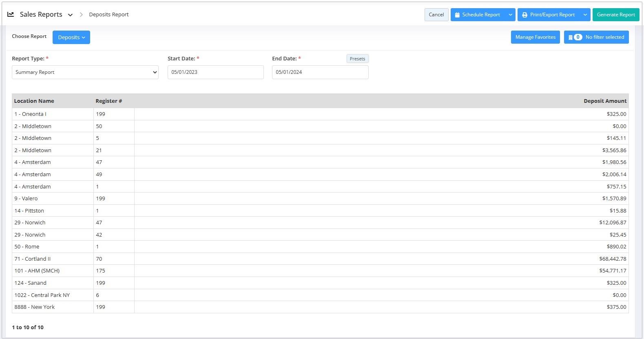Click the 101 - AHM (SMCH) location cell
Screen dimensions: 644x339
click(x=53, y=270)
